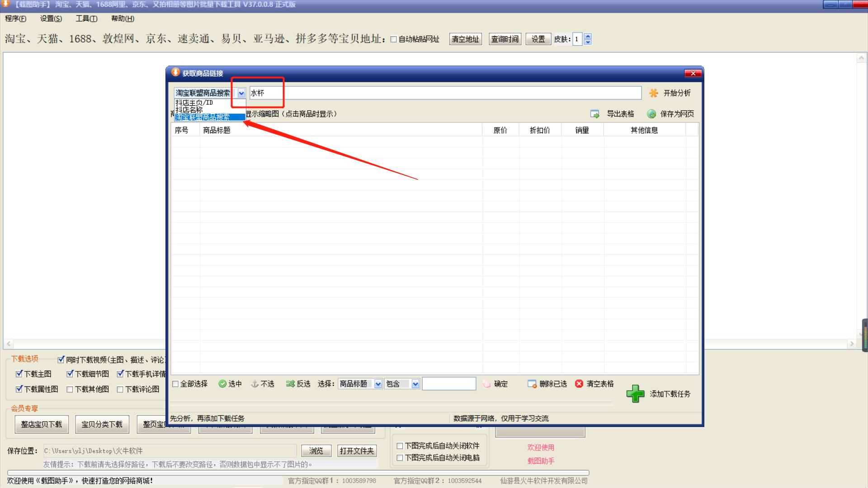
Task: Click the 导出表格 export icon
Action: 595,114
